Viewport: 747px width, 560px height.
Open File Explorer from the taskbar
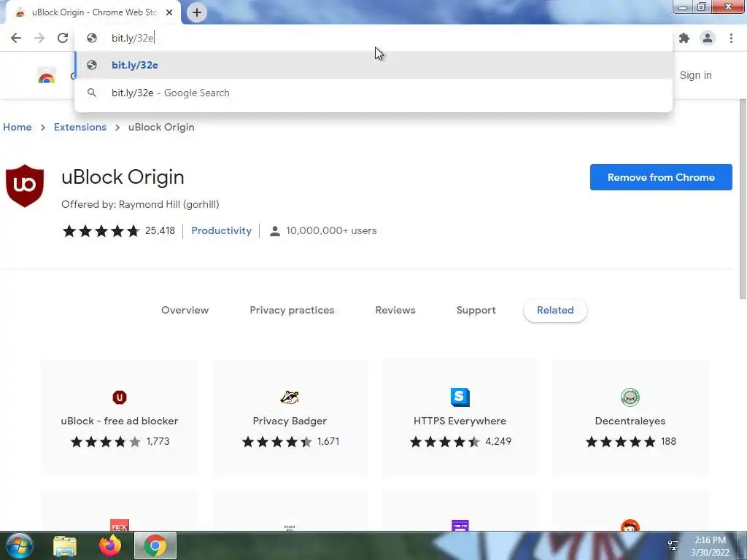[x=65, y=545]
